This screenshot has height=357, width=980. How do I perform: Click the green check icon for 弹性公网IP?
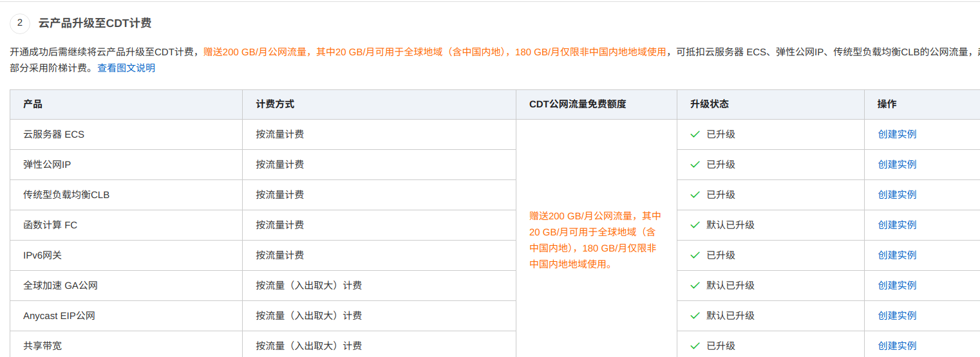click(x=695, y=165)
